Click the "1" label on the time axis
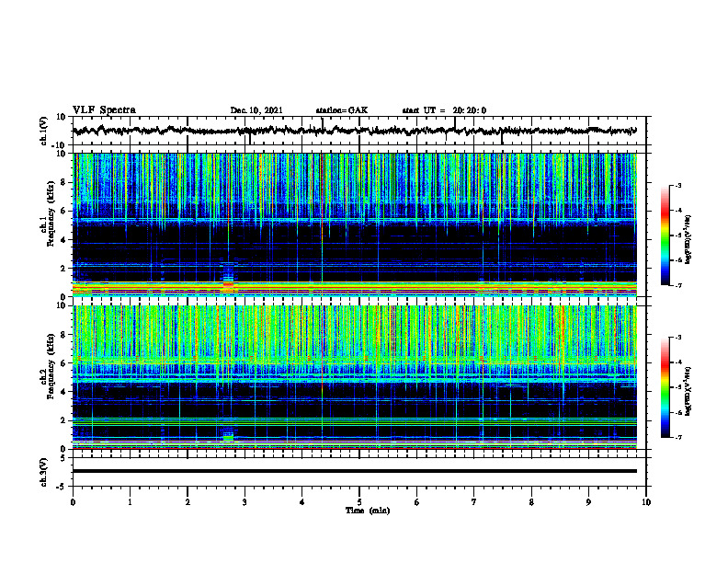 [x=130, y=502]
